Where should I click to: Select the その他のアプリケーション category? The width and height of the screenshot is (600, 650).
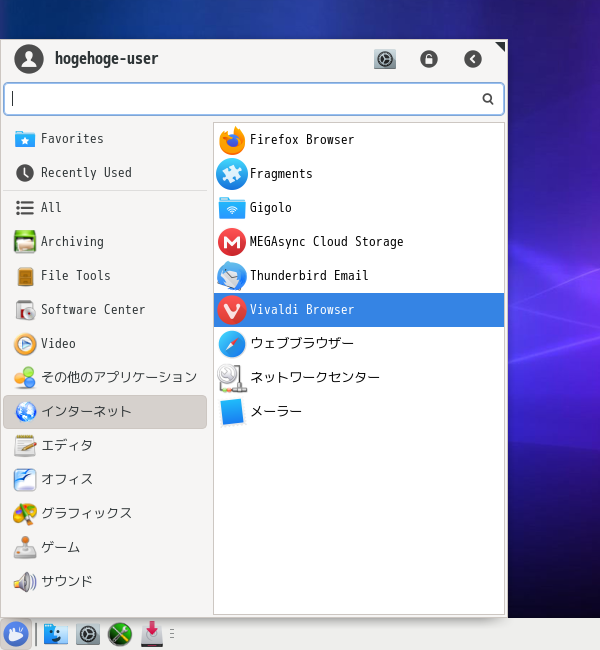pyautogui.click(x=105, y=377)
